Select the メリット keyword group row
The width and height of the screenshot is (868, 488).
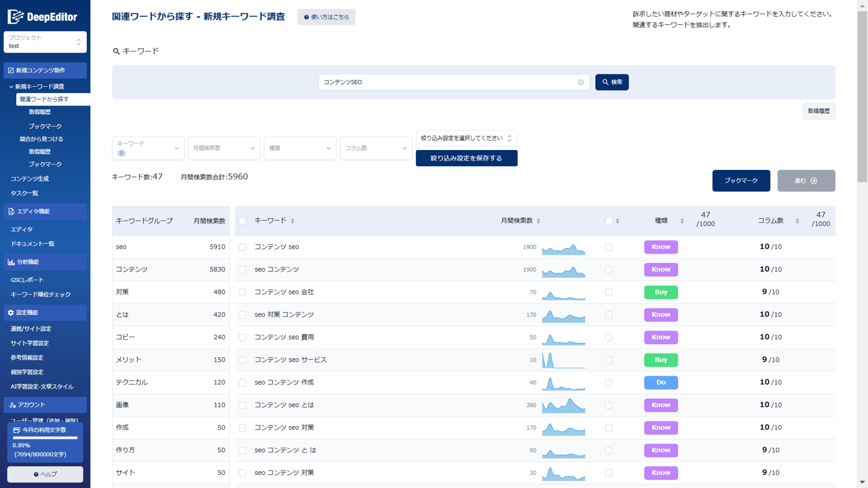coord(170,360)
